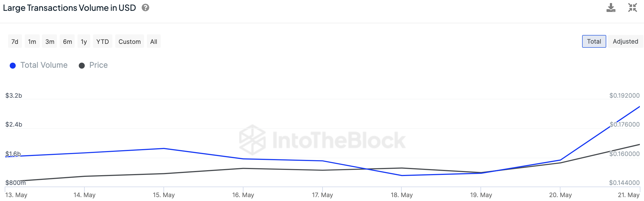Click the help question mark icon

[x=145, y=8]
